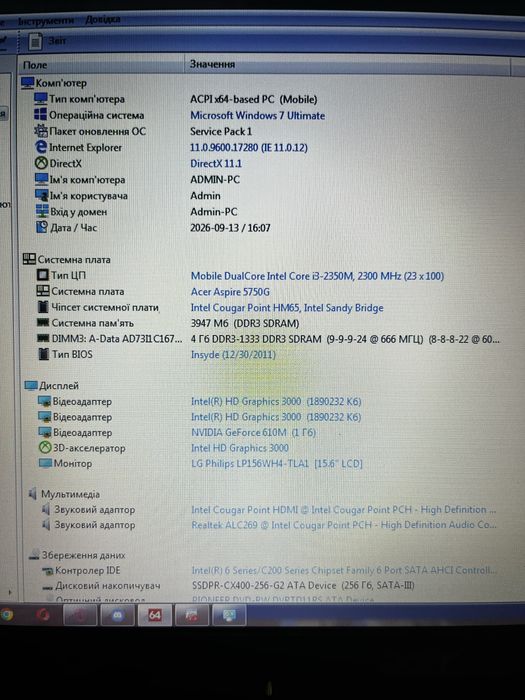Select the Комп'ютер group icon
Viewport: 525px width, 700px height.
coord(27,83)
